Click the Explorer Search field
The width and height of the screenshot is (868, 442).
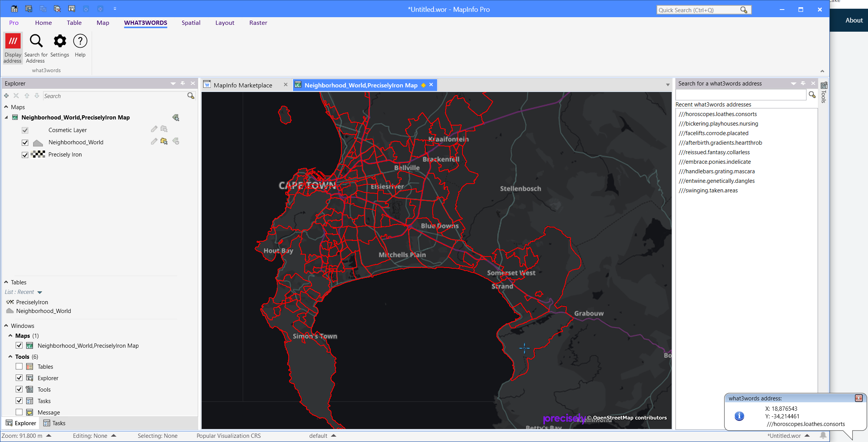(x=115, y=96)
